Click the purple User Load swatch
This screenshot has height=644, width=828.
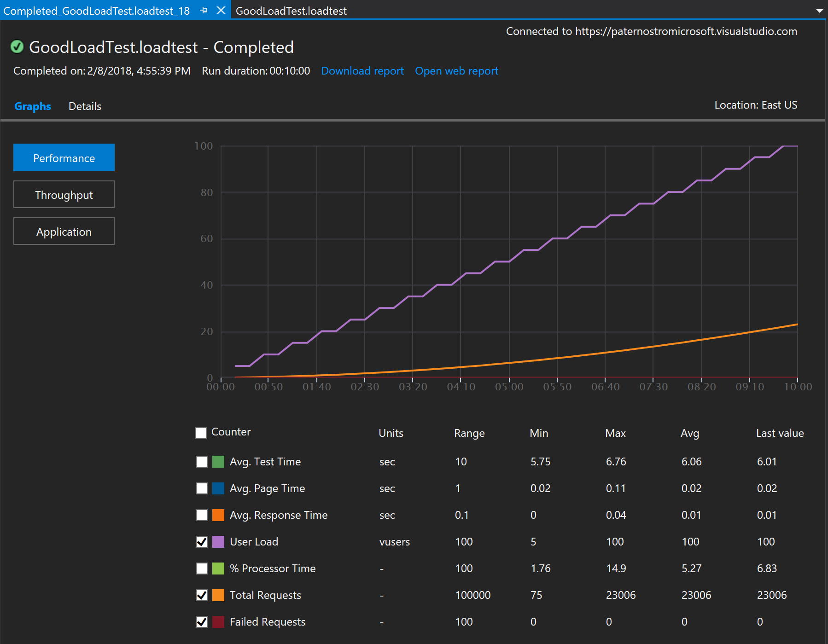pos(218,542)
